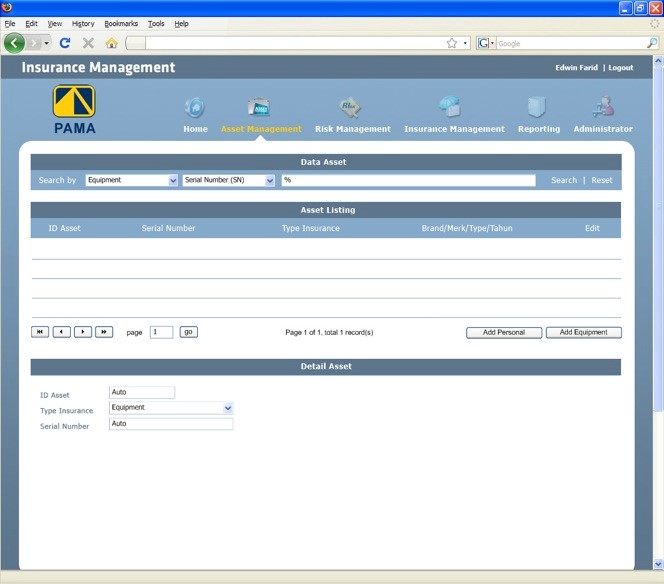Viewport: 664px width, 584px height.
Task: Open the Tools menu
Action: click(156, 23)
